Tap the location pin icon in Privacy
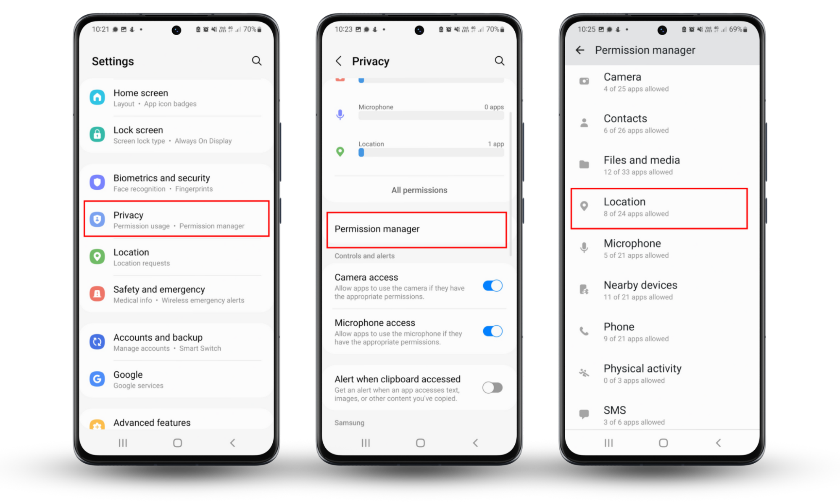 click(340, 151)
